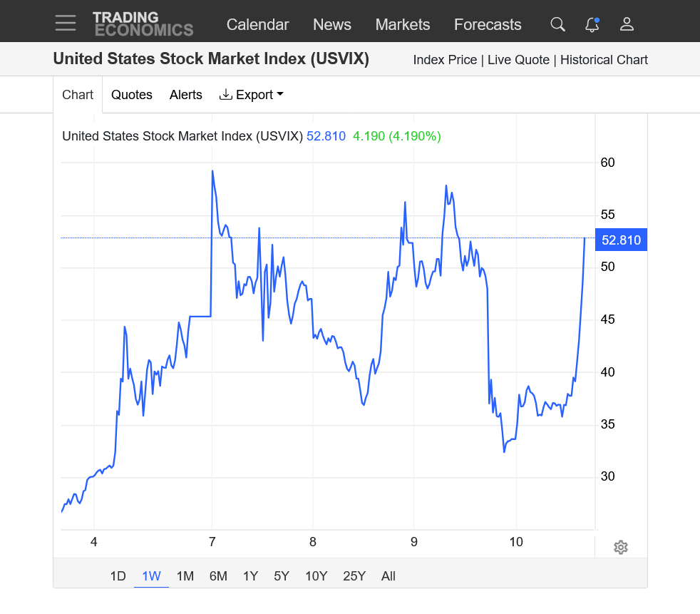The height and width of the screenshot is (614, 700).
Task: Set chart range to 1Y
Action: 250,576
